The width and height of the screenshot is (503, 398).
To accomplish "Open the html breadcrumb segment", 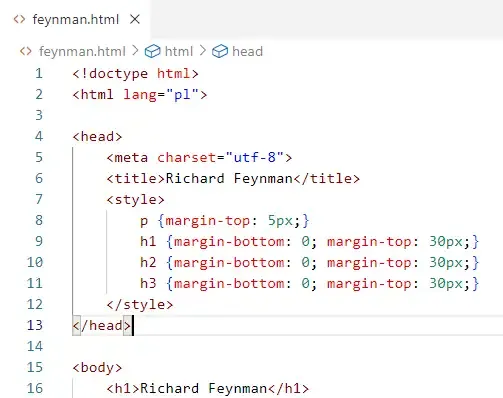I will [179, 51].
